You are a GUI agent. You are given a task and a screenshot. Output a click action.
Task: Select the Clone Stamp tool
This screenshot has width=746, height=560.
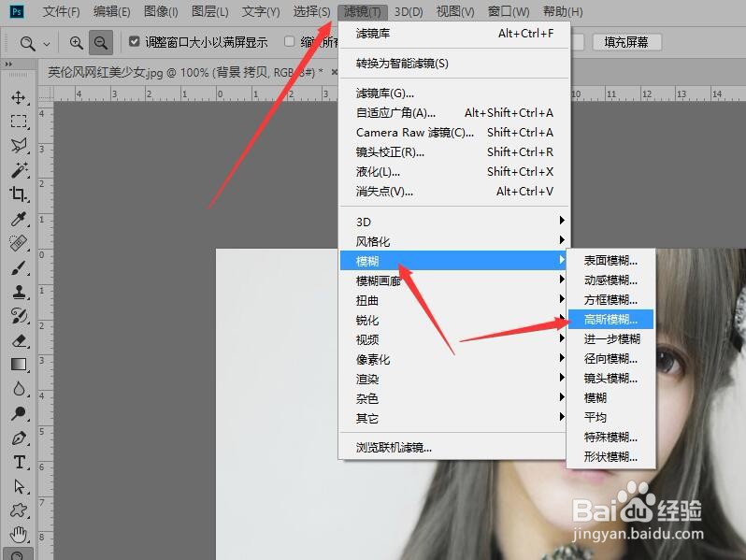click(x=19, y=292)
